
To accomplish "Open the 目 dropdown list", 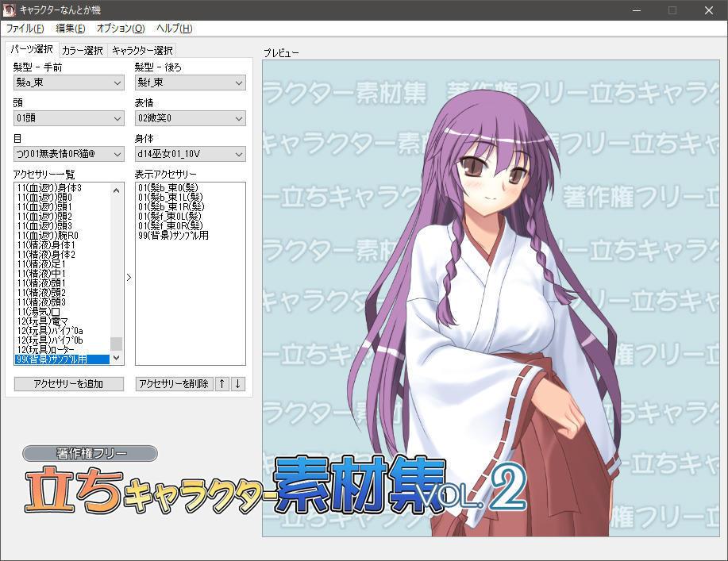I will click(x=69, y=154).
